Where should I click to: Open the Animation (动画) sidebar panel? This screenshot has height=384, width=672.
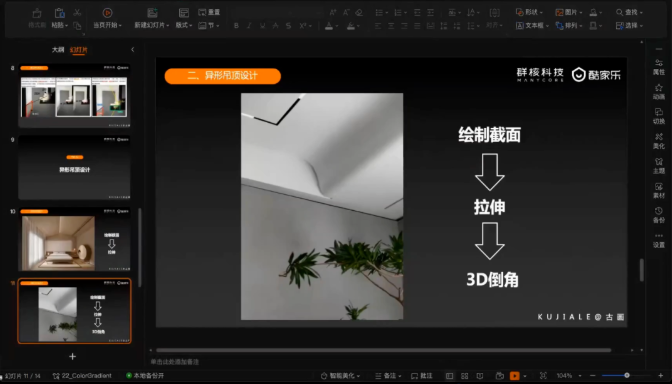[659, 92]
